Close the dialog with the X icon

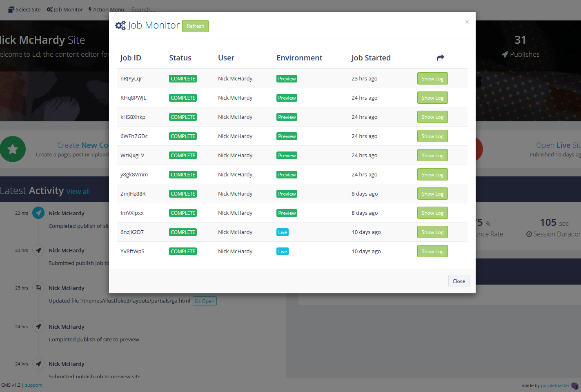tap(467, 22)
